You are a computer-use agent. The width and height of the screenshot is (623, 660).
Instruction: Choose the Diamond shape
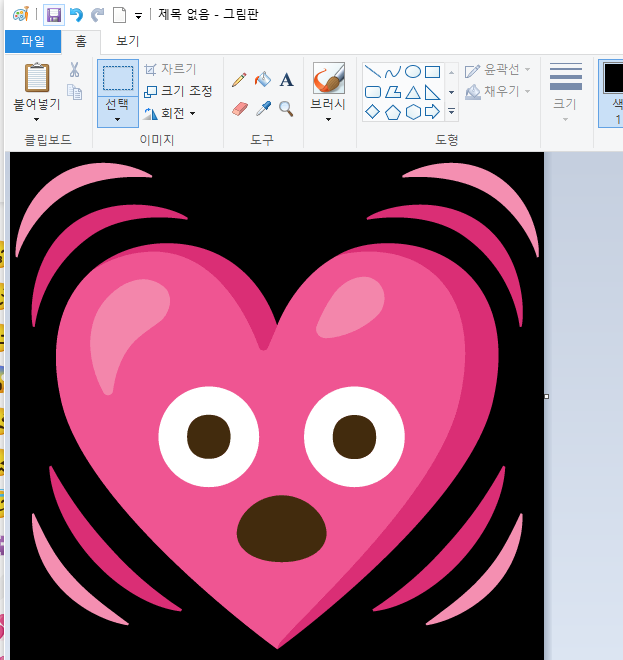click(373, 112)
